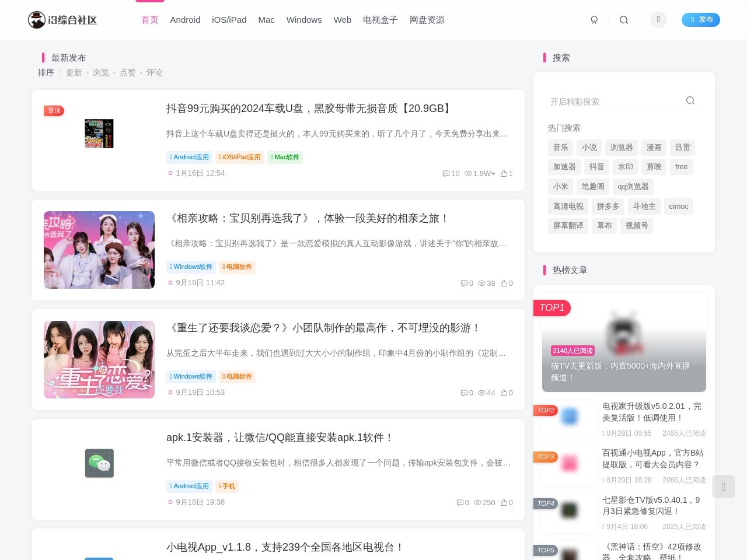
Task: Sort posts by 浏览
Action: tap(101, 73)
